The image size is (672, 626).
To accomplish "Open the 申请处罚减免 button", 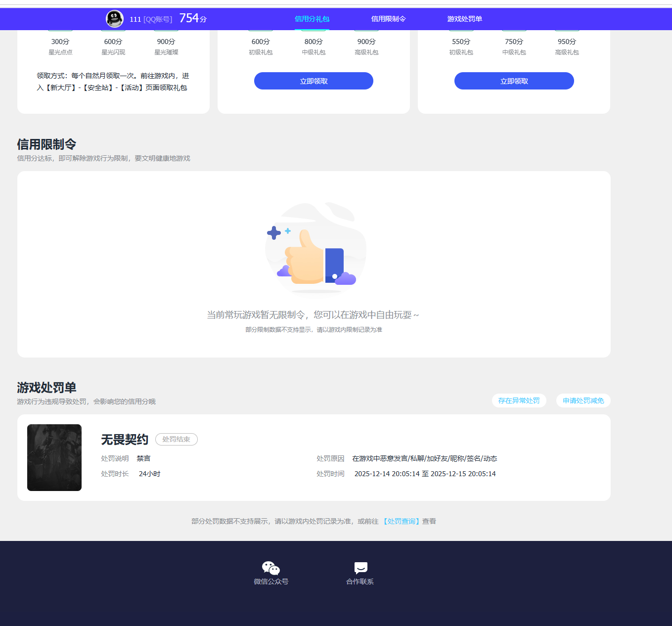I will coord(583,401).
